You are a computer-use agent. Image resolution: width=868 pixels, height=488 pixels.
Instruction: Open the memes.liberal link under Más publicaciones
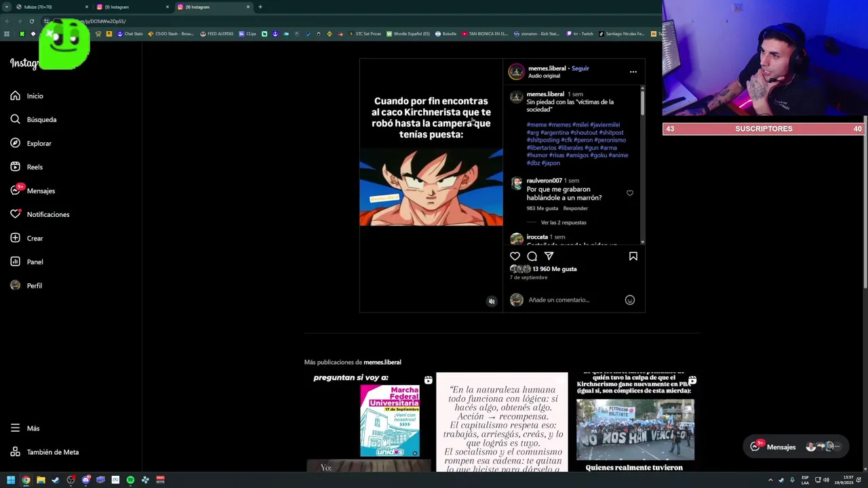(382, 363)
